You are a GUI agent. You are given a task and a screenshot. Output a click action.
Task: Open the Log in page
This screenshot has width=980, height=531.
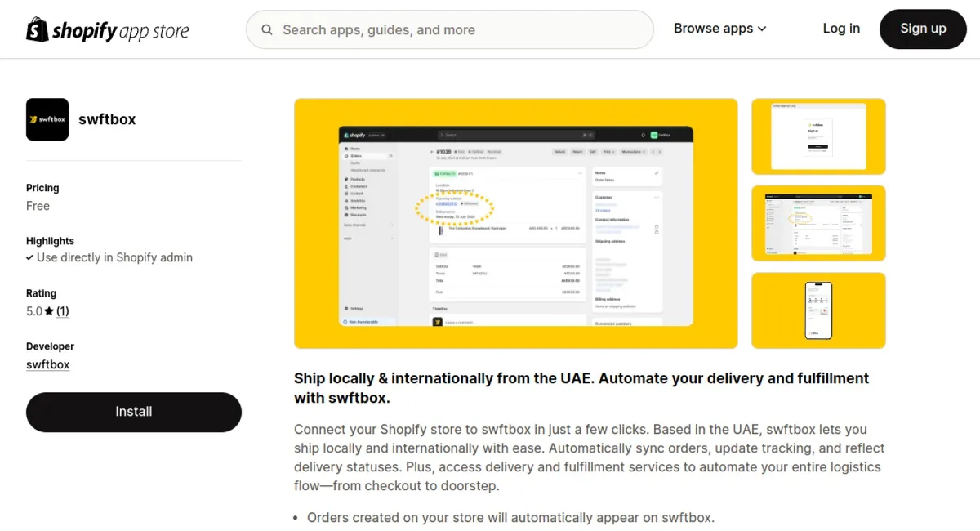click(841, 29)
